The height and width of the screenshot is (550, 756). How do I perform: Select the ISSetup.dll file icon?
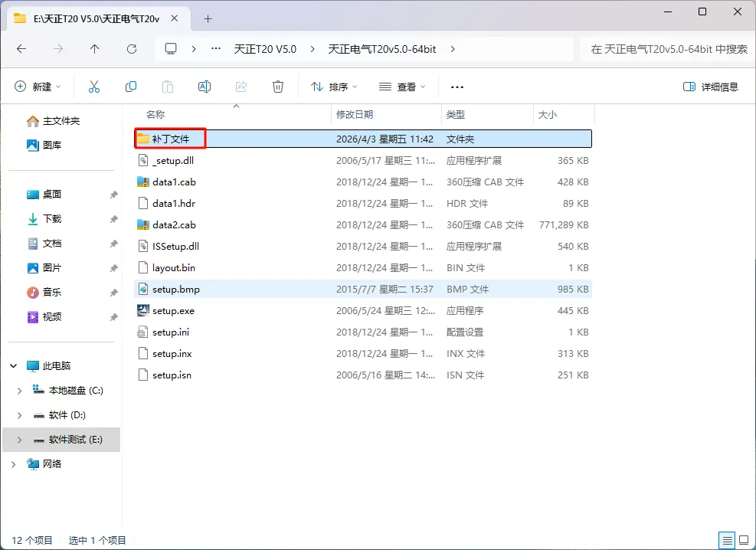coord(143,247)
